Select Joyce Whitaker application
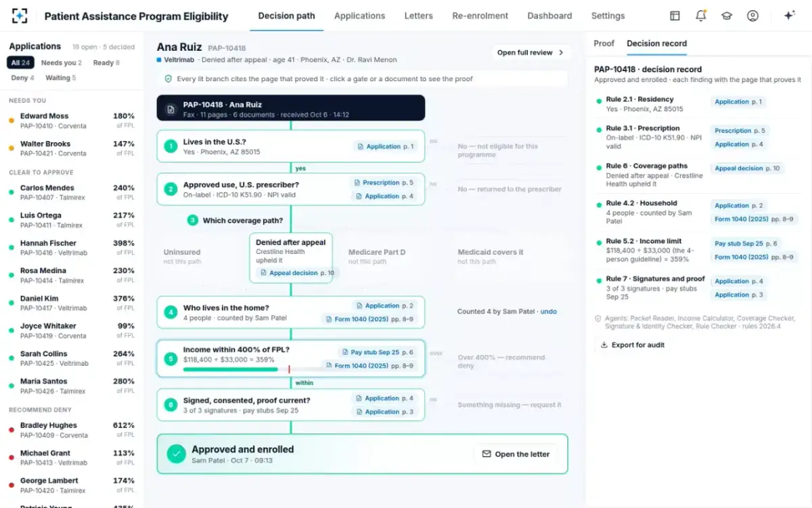812x508 pixels. coord(72,331)
